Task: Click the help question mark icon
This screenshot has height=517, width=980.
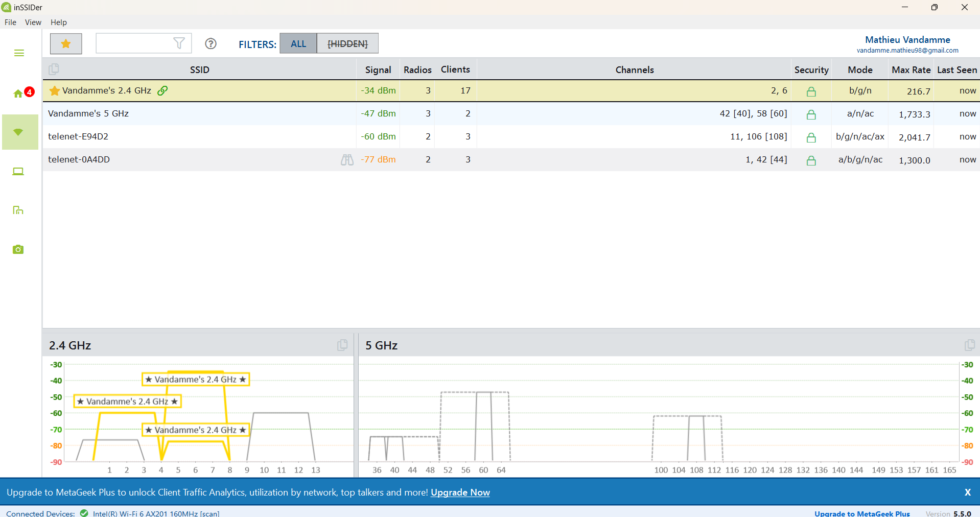Action: [211, 44]
